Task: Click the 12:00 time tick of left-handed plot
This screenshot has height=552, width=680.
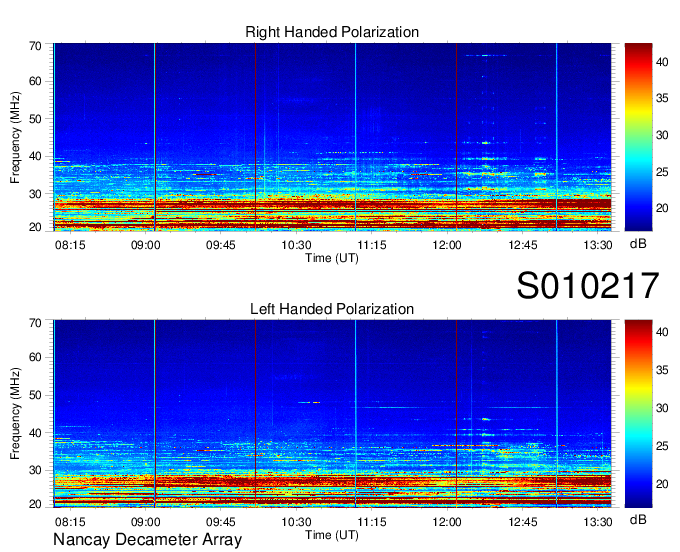Action: tap(447, 522)
